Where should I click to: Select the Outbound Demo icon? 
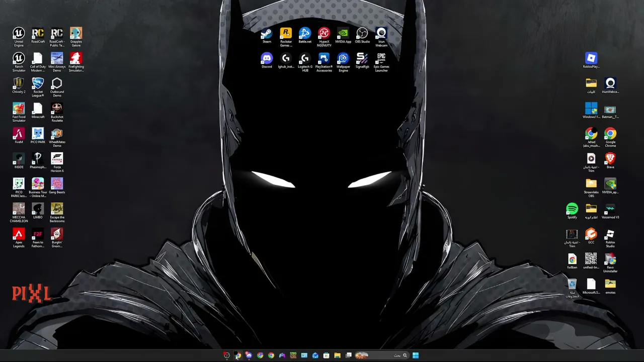[57, 87]
